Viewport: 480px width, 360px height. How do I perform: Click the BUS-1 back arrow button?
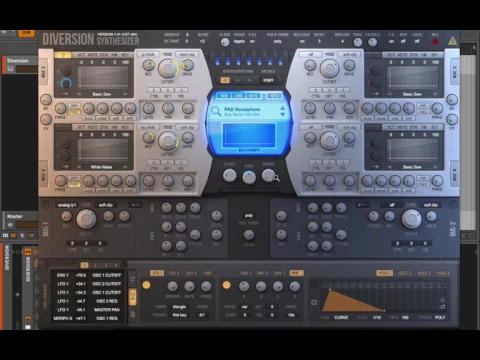135,205
